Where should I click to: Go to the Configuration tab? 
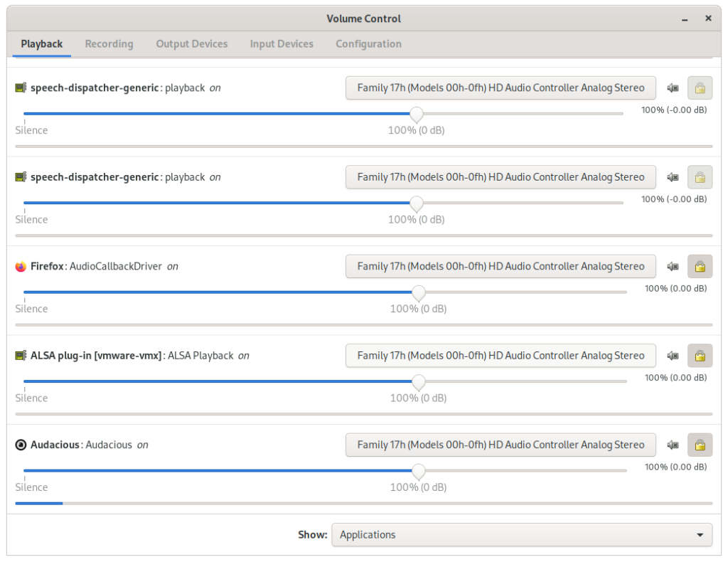coord(369,44)
